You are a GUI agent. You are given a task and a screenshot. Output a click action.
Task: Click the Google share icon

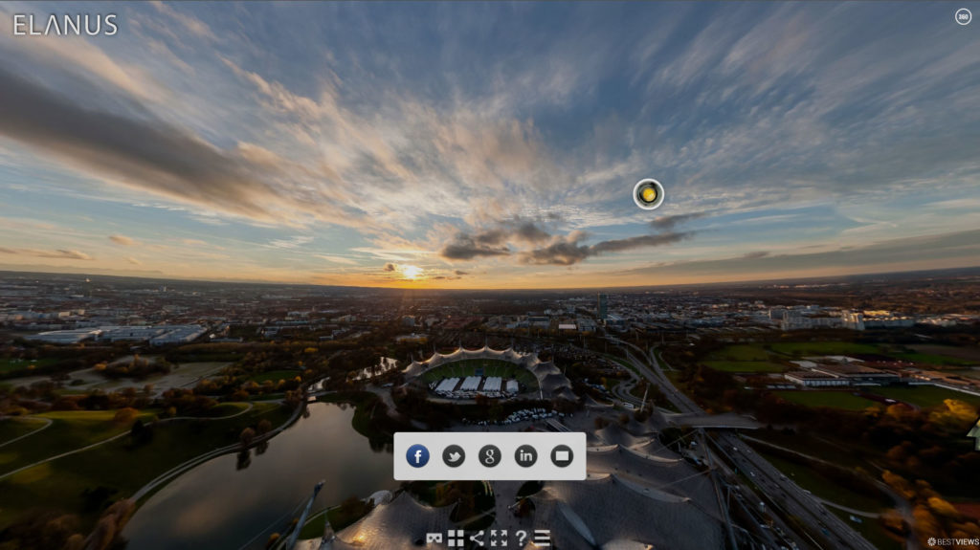click(489, 456)
